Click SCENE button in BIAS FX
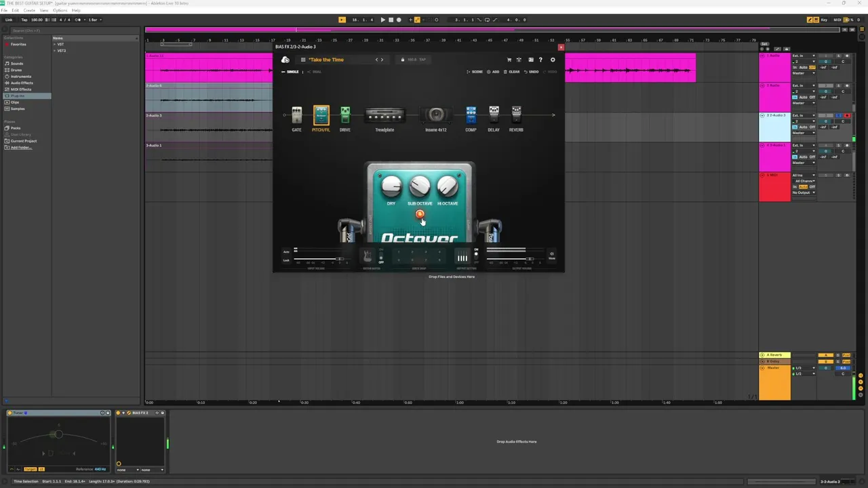Image resolution: width=868 pixels, height=488 pixels. pyautogui.click(x=475, y=72)
